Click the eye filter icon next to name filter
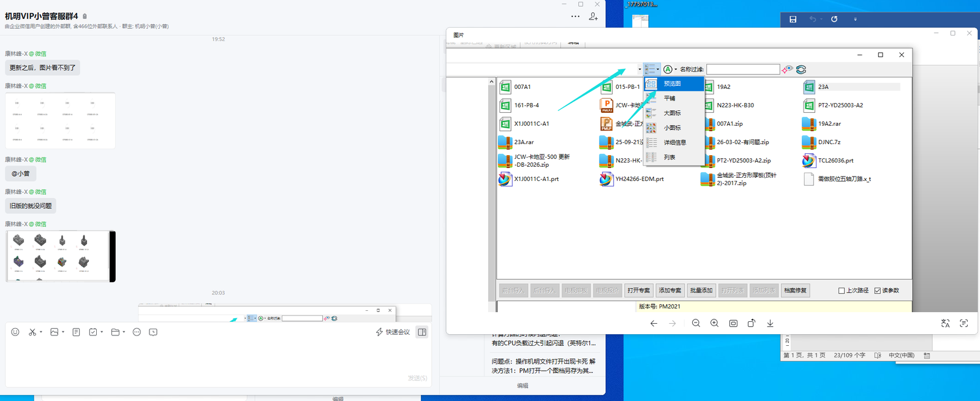 (x=787, y=69)
